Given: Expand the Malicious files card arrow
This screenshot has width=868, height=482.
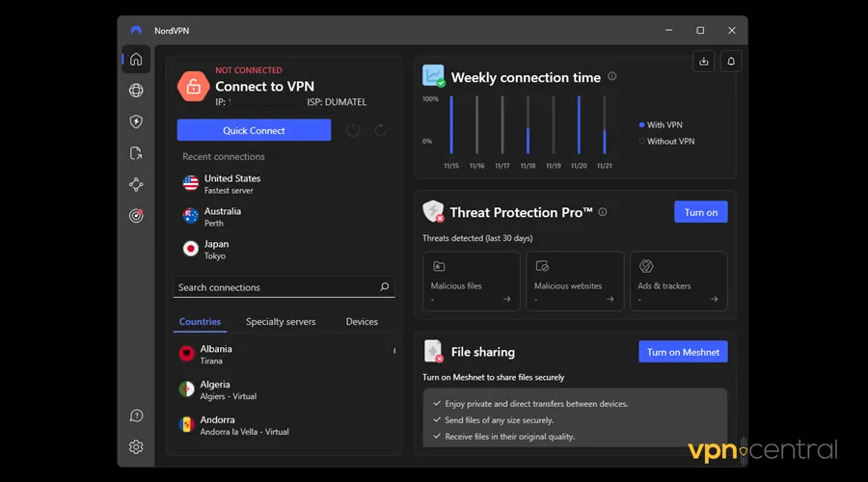Looking at the screenshot, I should click(507, 300).
